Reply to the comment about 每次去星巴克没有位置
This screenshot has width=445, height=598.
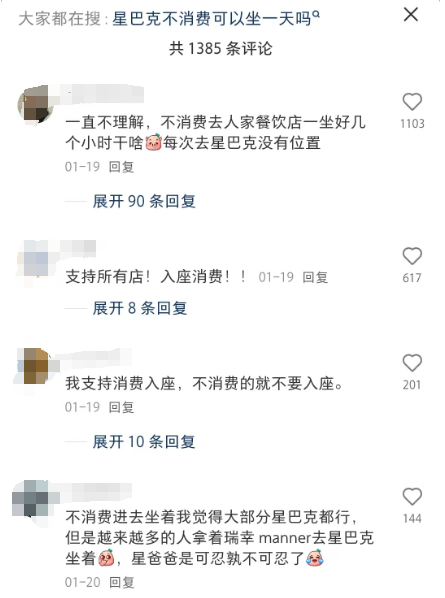coord(121,167)
